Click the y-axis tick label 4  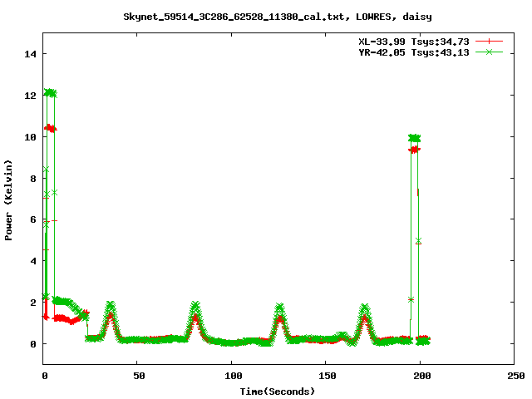33,261
